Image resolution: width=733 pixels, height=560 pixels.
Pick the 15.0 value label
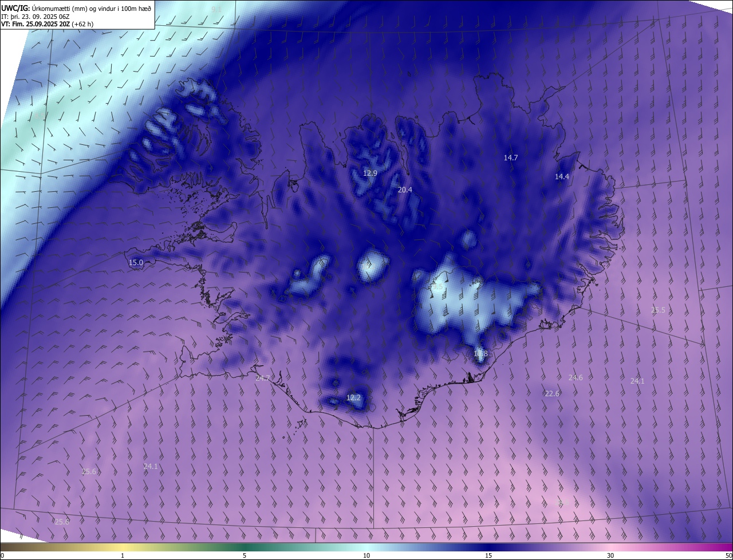[136, 263]
